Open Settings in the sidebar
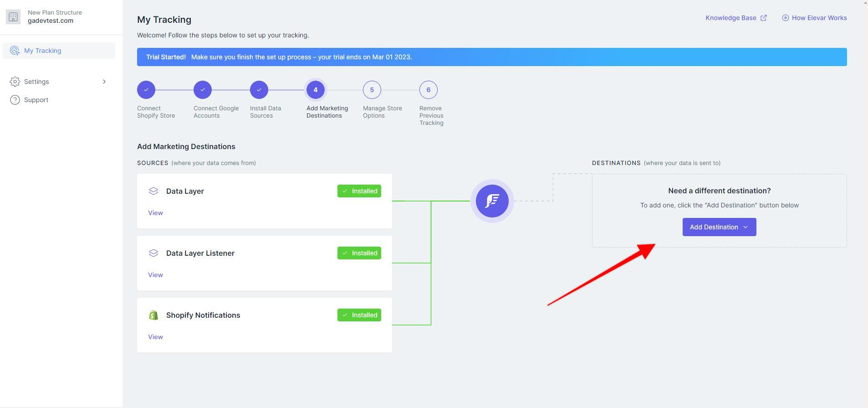Viewport: 868px width, 408px height. (59, 82)
